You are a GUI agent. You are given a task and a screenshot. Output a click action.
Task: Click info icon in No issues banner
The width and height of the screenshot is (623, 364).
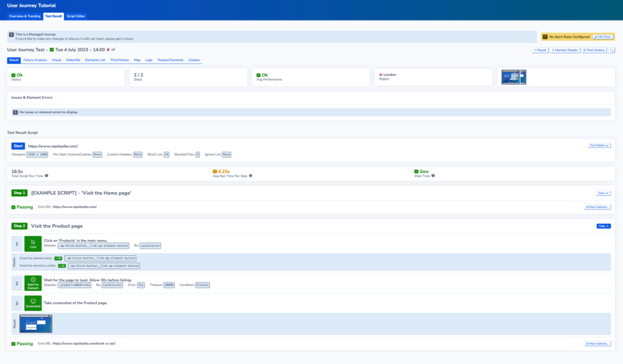[x=15, y=112]
